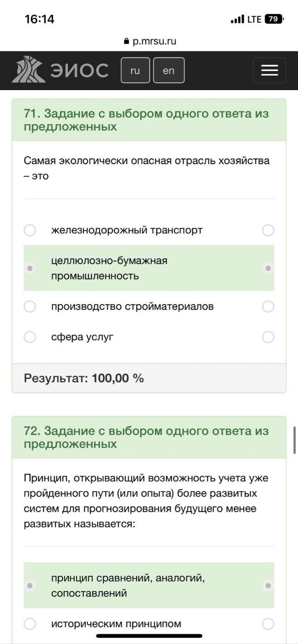
Task: Tap the ЭИОС site title text
Action: 79,70
